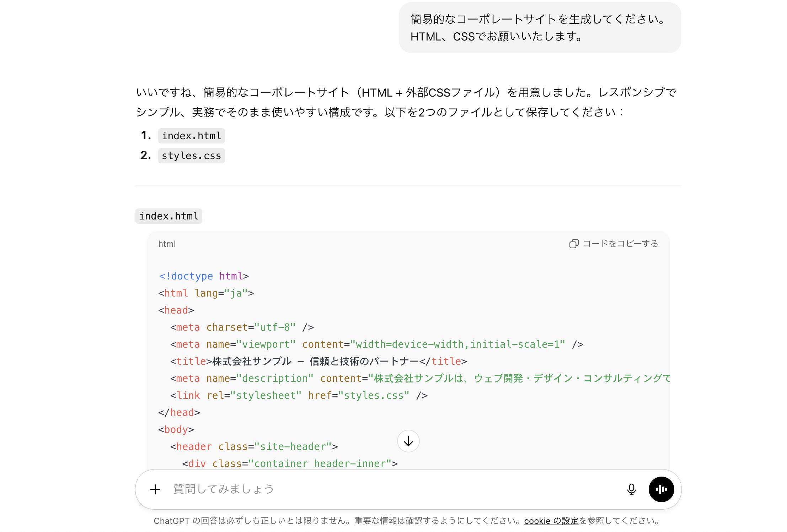Image resolution: width=787 pixels, height=532 pixels.
Task: Click the assistant's intro paragraph text
Action: coord(405,102)
